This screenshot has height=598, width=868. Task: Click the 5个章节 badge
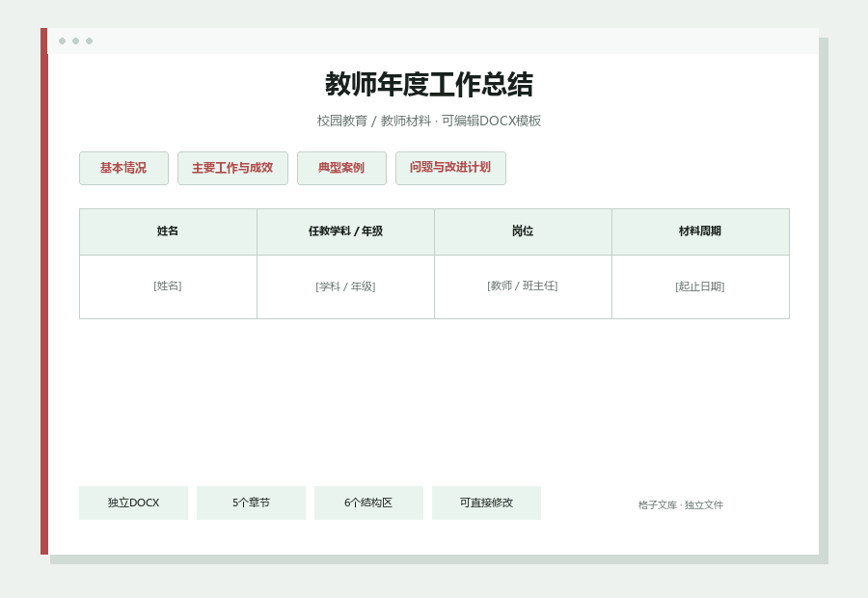[251, 503]
